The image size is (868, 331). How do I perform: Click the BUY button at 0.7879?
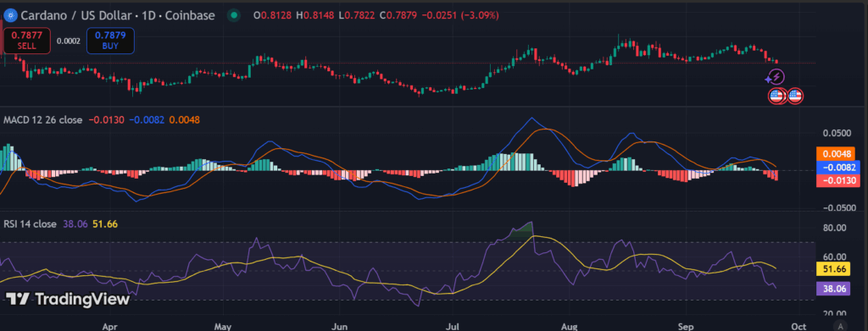click(x=110, y=41)
